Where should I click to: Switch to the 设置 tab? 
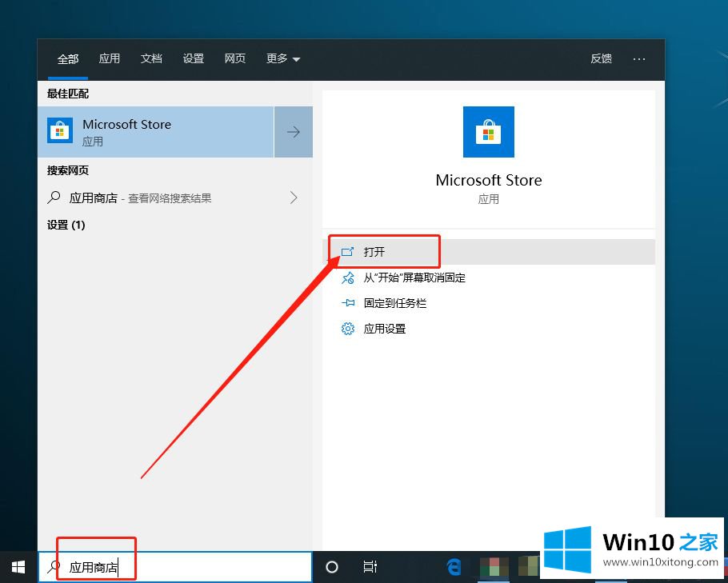193,58
